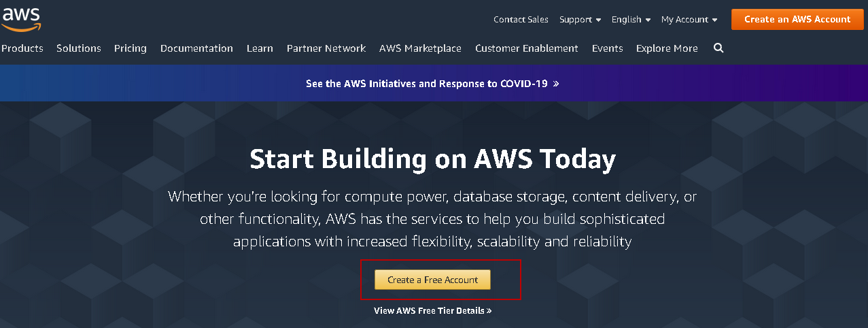The image size is (868, 328).
Task: View AWS Free Tier Details link
Action: (432, 311)
